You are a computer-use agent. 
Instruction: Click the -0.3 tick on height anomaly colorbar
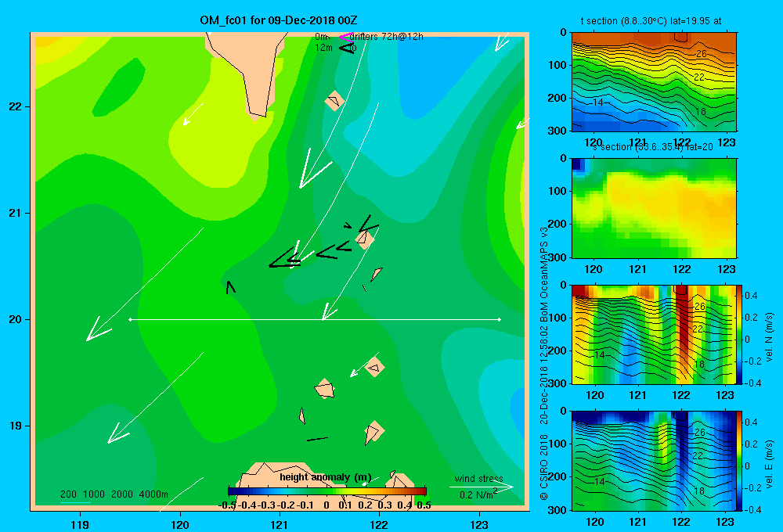pyautogui.click(x=266, y=505)
